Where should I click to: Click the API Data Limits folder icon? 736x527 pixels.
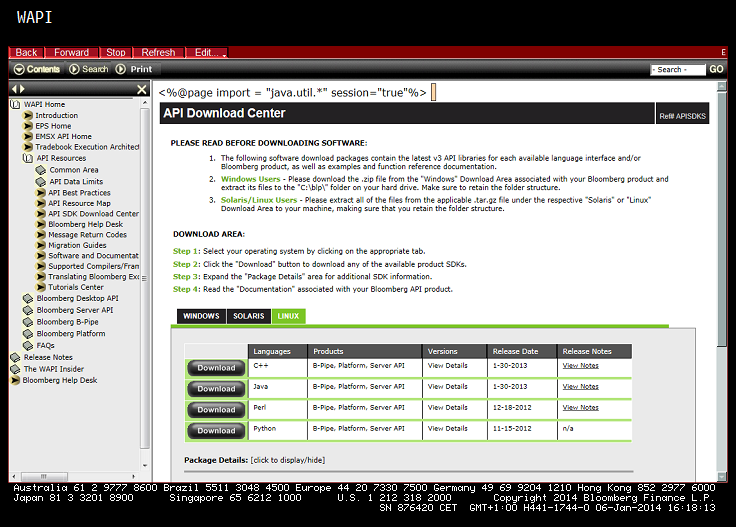(41, 182)
